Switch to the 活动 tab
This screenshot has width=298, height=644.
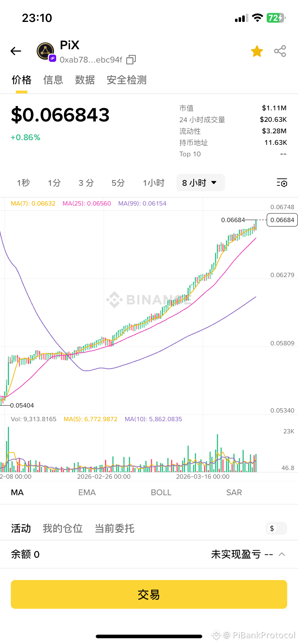click(x=21, y=528)
